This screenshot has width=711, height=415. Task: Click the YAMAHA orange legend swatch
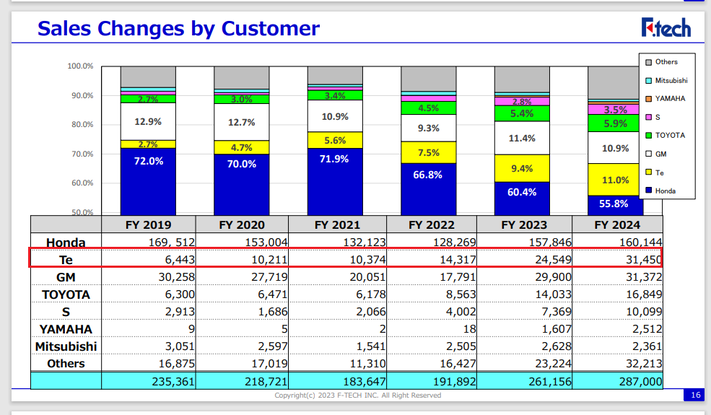click(648, 98)
